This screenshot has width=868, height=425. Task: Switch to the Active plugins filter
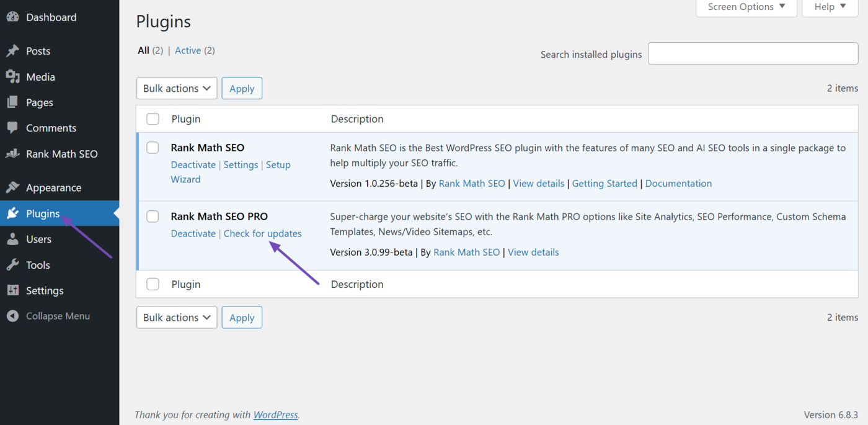coord(188,50)
